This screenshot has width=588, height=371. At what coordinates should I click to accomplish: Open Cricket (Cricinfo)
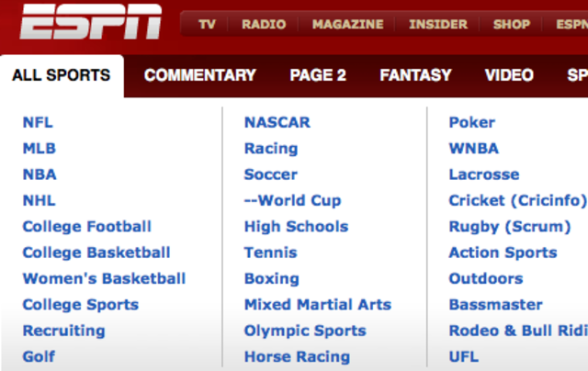point(518,201)
